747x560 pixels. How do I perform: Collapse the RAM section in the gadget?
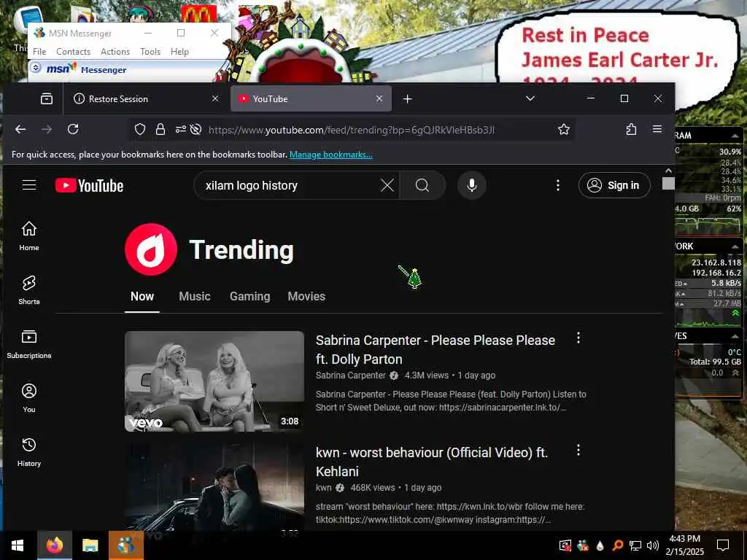coord(735,136)
